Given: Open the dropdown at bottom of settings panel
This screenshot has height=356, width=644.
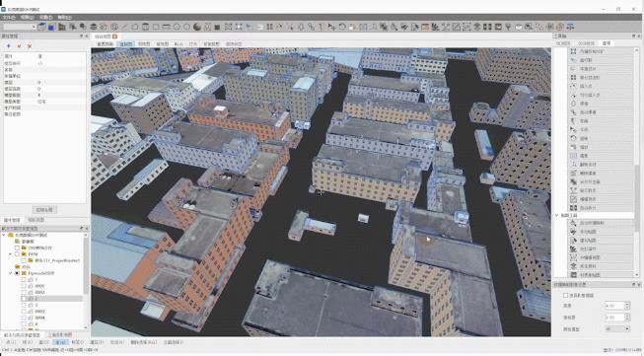Looking at the screenshot, I should (617, 329).
